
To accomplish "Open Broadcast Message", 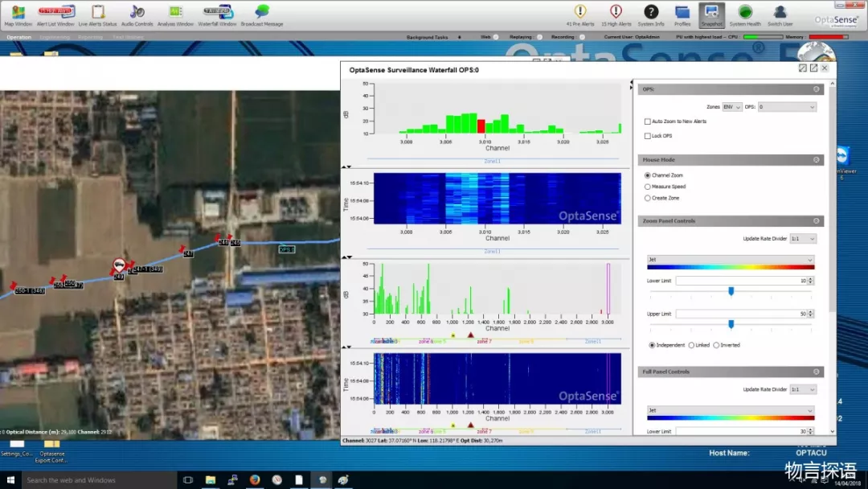I will click(262, 15).
